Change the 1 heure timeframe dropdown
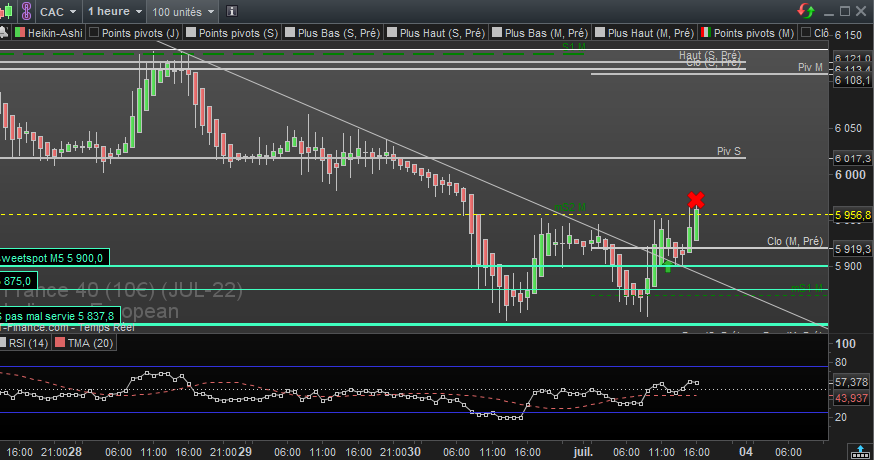874x460 pixels. click(115, 12)
